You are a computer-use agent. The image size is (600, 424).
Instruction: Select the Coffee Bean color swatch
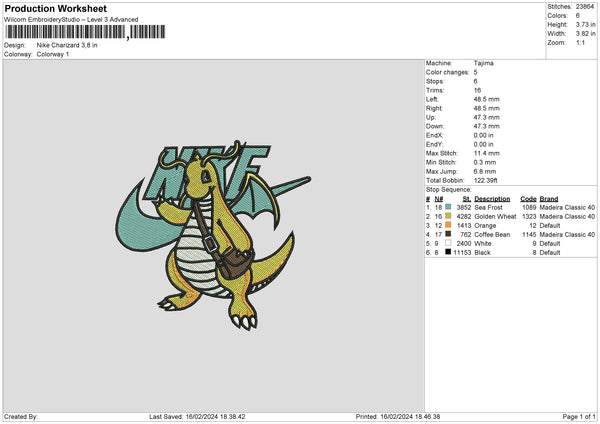coord(448,234)
